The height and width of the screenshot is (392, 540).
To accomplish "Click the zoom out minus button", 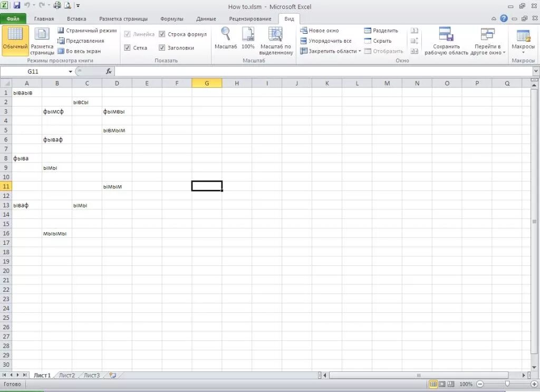I will [480, 384].
